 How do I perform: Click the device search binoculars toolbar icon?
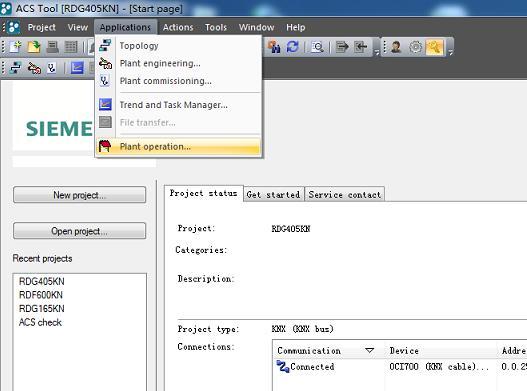[x=274, y=47]
